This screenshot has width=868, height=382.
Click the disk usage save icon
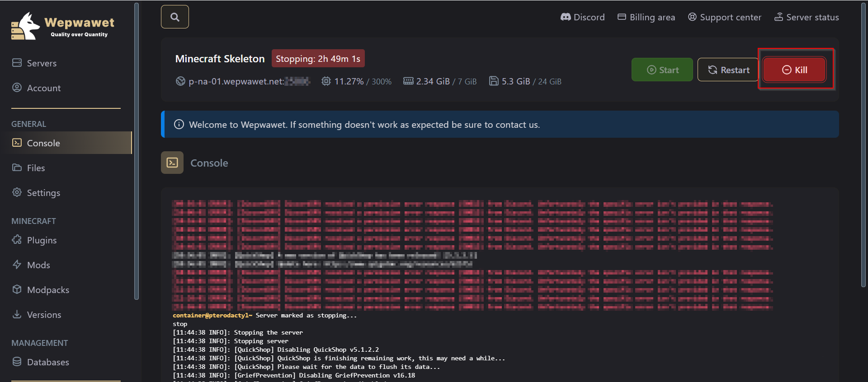pyautogui.click(x=494, y=81)
